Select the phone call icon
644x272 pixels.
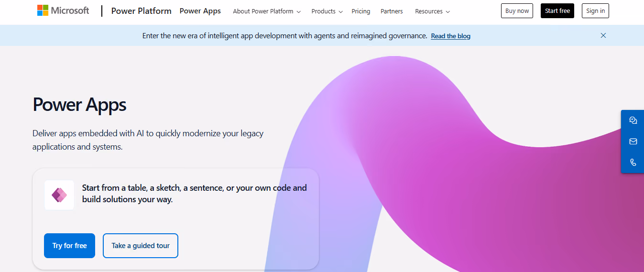tap(633, 163)
